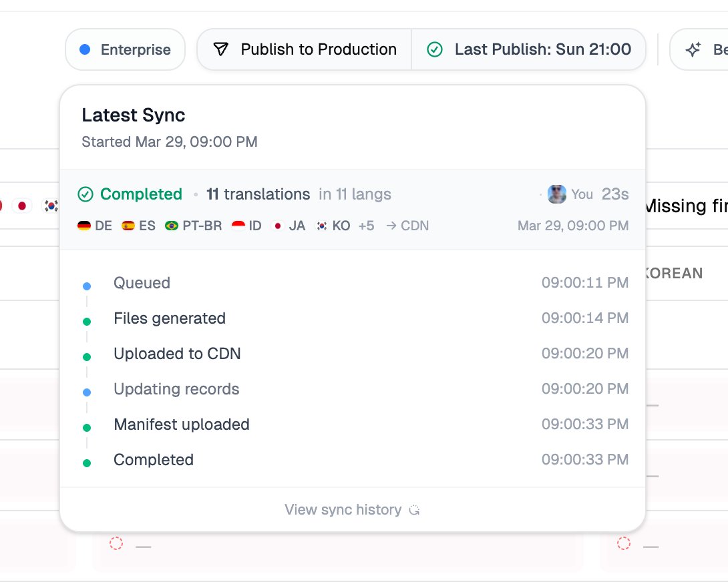The image size is (728, 582).
Task: Open the View sync history link
Action: [343, 510]
